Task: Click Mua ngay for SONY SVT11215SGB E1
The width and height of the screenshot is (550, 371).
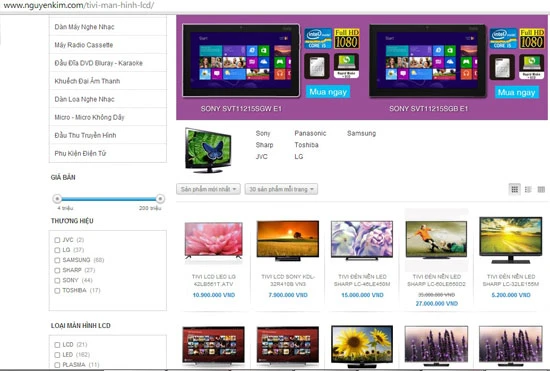Action: click(516, 93)
